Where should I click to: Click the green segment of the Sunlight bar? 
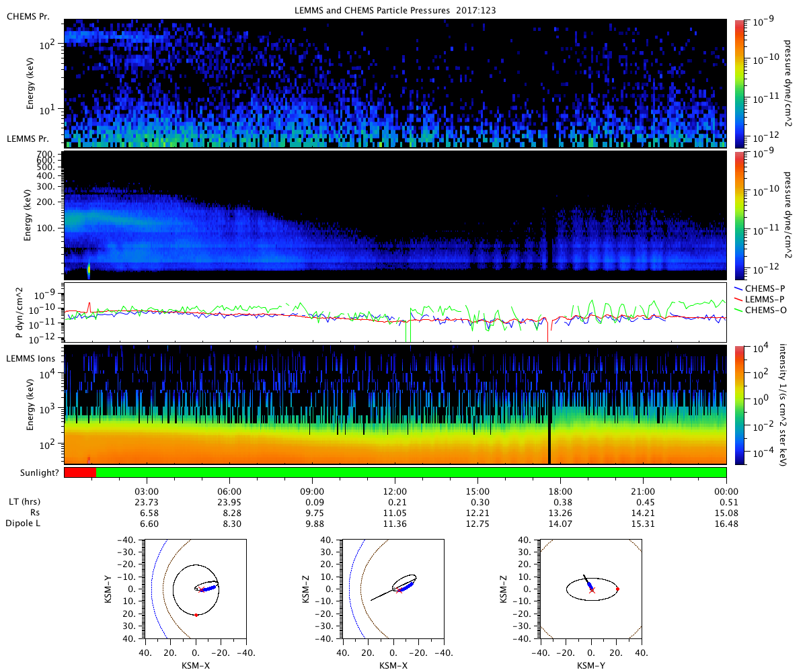(411, 472)
